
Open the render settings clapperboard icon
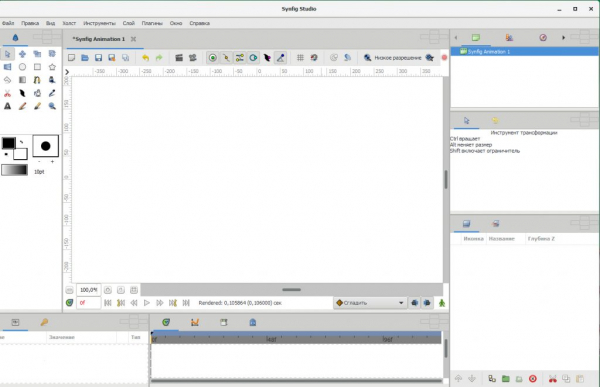[x=179, y=58]
